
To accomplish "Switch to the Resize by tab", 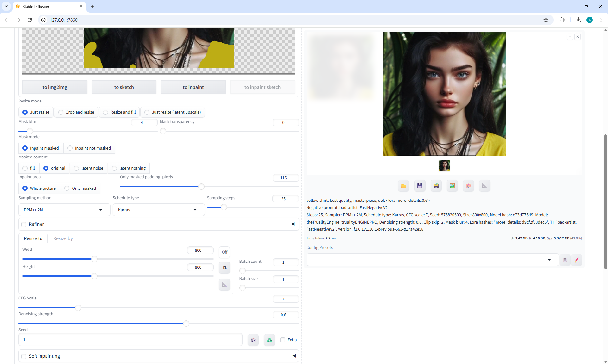I will tap(63, 238).
